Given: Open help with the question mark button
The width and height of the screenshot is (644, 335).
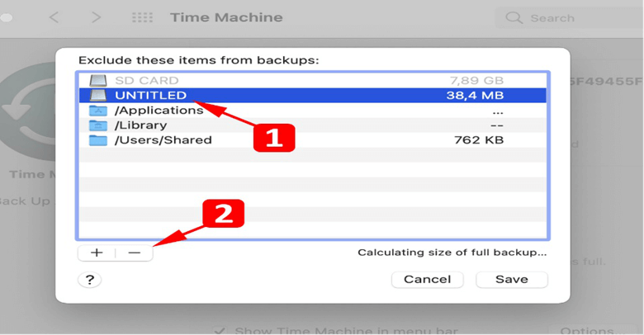Looking at the screenshot, I should pyautogui.click(x=89, y=280).
